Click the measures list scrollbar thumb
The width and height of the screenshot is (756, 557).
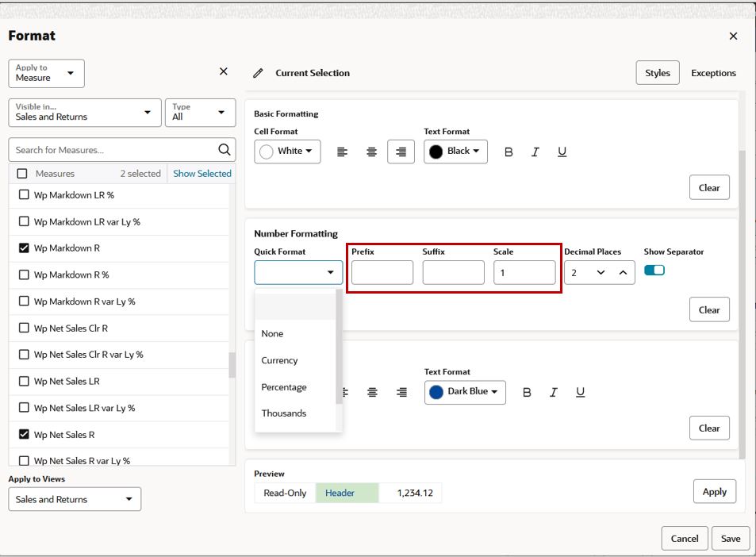(x=232, y=365)
